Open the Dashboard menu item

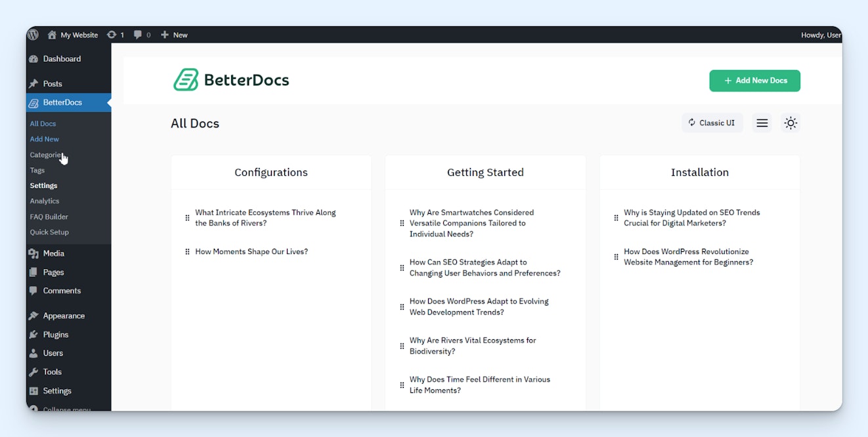coord(62,59)
